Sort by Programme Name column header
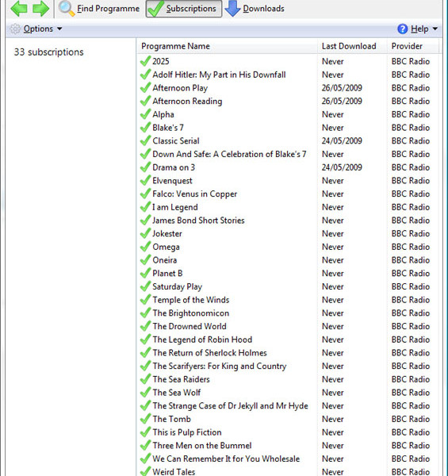Viewport: 448px width, 476px height. coord(227,46)
